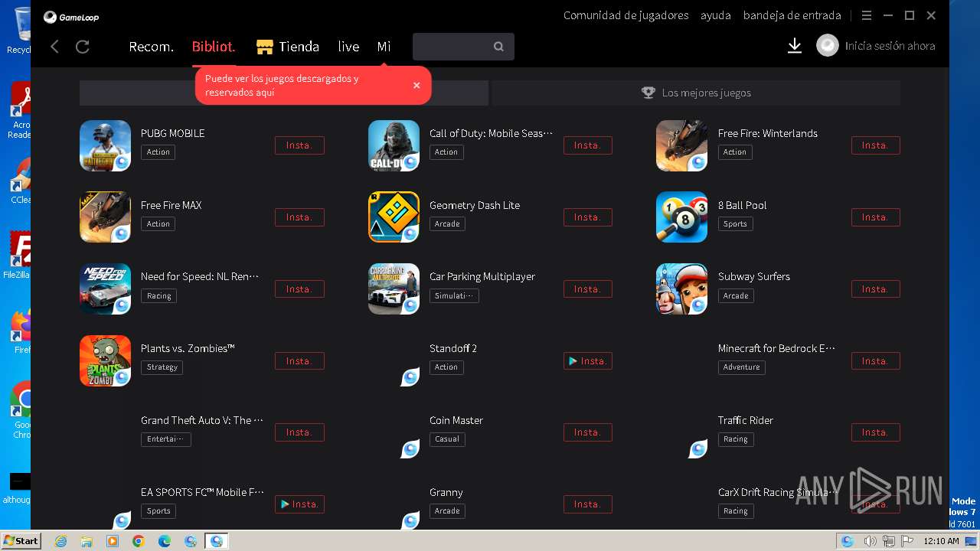The image size is (980, 551).
Task: Open Comunidad de jugadores link
Action: click(x=626, y=15)
